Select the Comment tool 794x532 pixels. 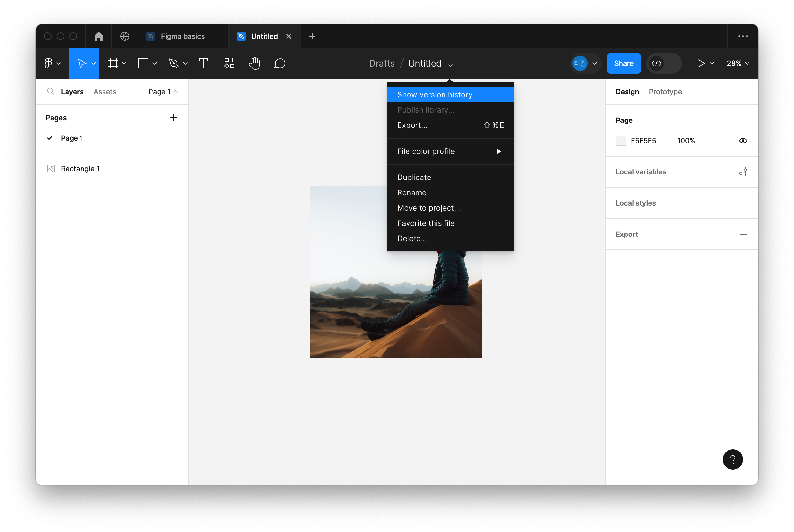(280, 63)
